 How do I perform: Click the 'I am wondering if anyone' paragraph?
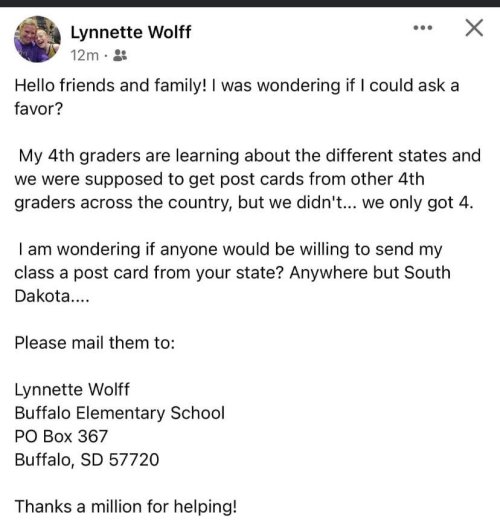coord(232,273)
